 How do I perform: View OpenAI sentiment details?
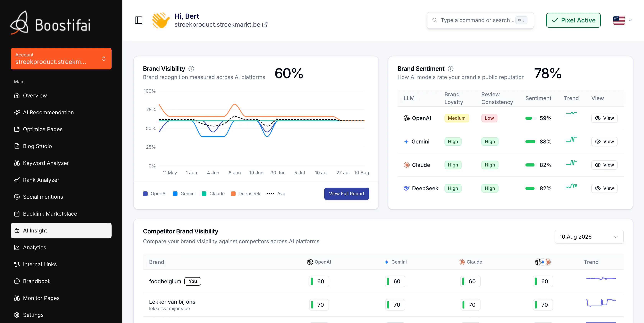(x=604, y=118)
